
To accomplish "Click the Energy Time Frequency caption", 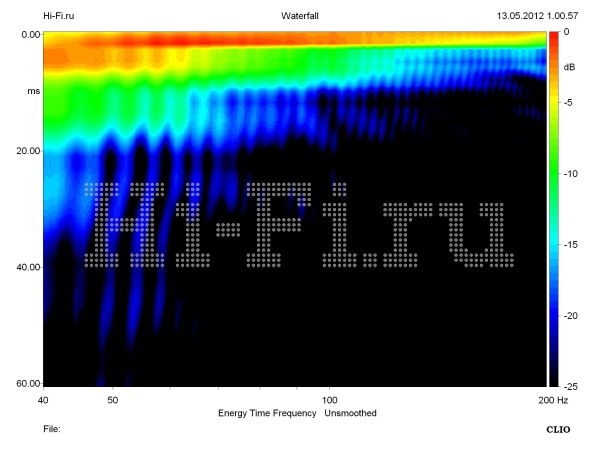I will (x=268, y=413).
